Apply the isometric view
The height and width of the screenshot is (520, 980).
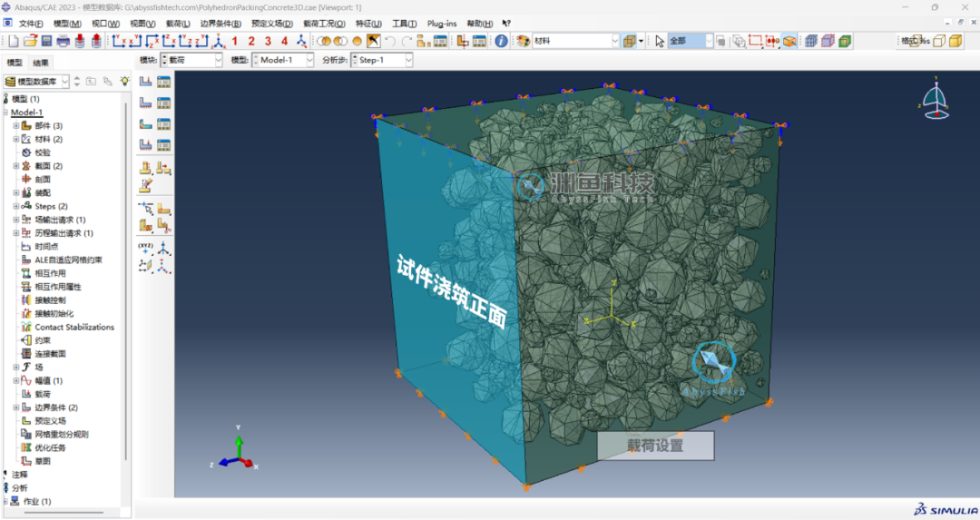(218, 41)
